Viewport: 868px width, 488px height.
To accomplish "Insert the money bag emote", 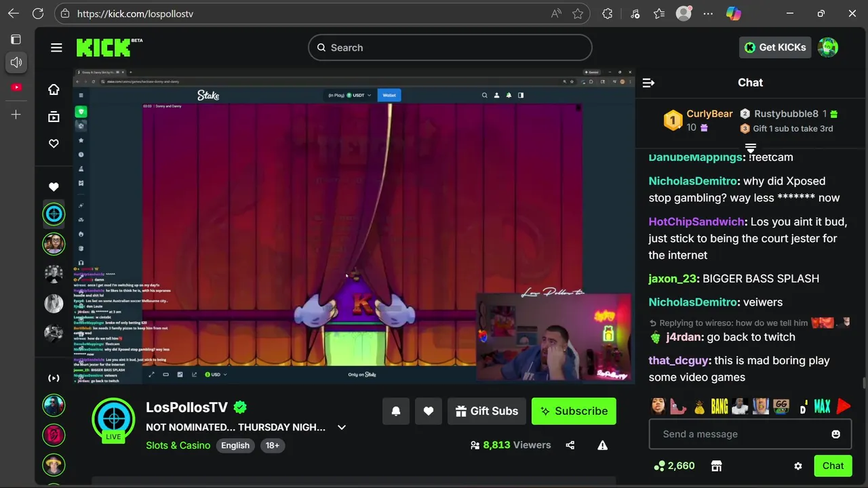I will click(x=699, y=406).
